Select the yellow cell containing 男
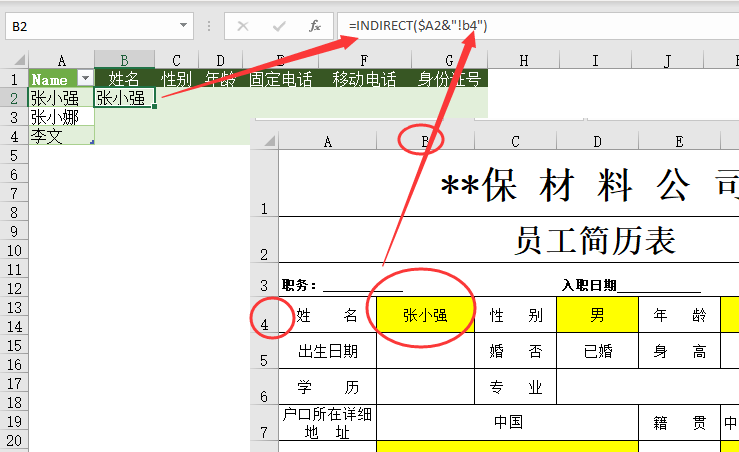The height and width of the screenshot is (452, 739). pos(597,315)
